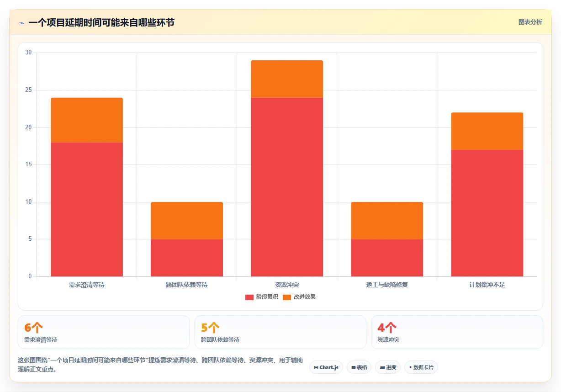The width and height of the screenshot is (561, 392).
Task: Select the 表格 tag chip
Action: [x=359, y=367]
